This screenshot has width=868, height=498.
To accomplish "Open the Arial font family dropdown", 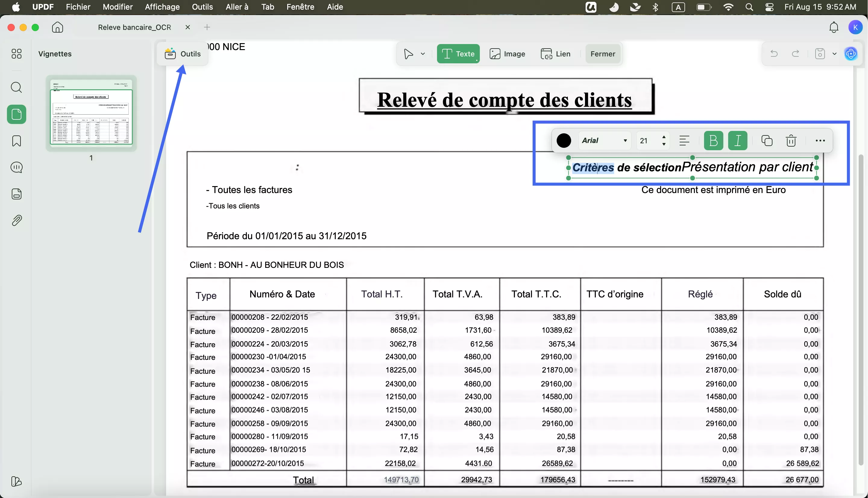I will [x=604, y=141].
